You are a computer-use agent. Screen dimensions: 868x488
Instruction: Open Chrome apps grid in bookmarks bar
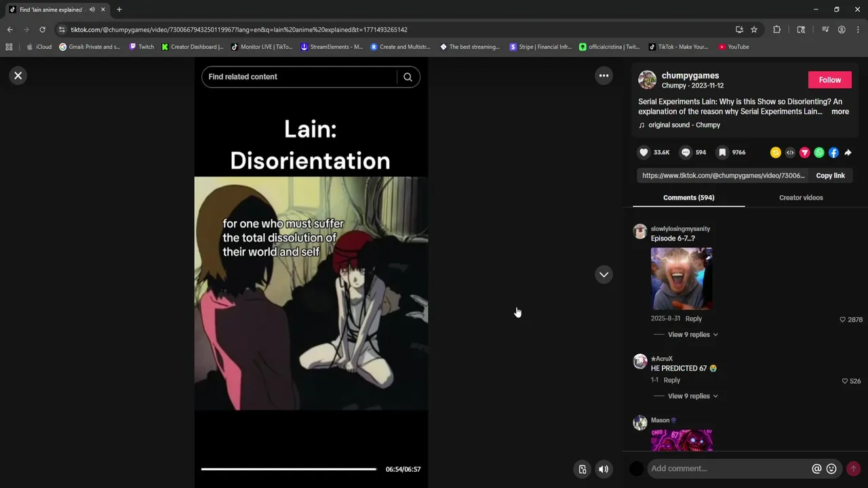pyautogui.click(x=9, y=47)
